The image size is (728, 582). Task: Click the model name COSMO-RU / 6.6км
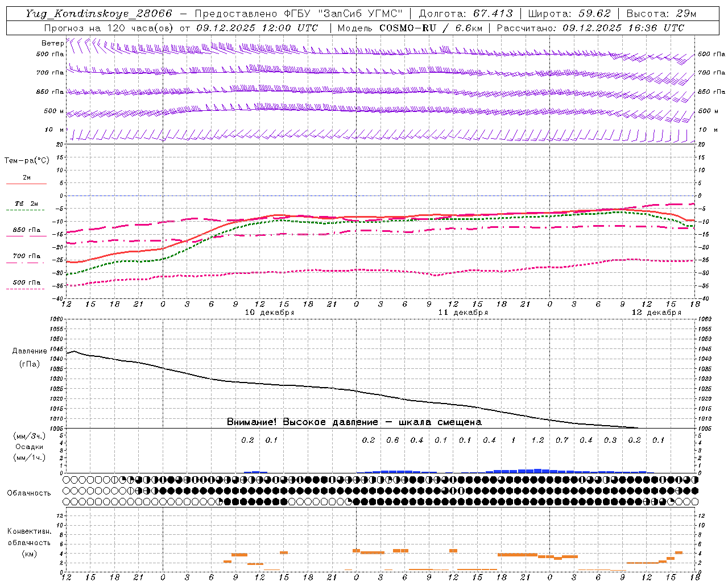pyautogui.click(x=431, y=28)
